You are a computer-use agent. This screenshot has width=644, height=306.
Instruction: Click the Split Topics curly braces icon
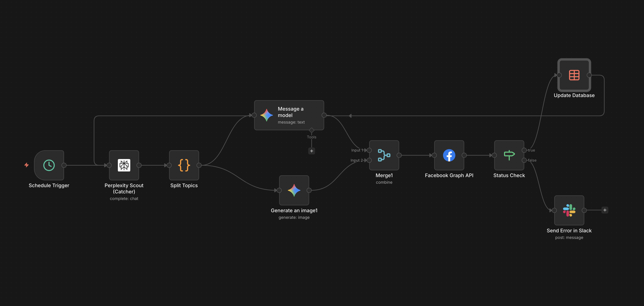pos(184,165)
